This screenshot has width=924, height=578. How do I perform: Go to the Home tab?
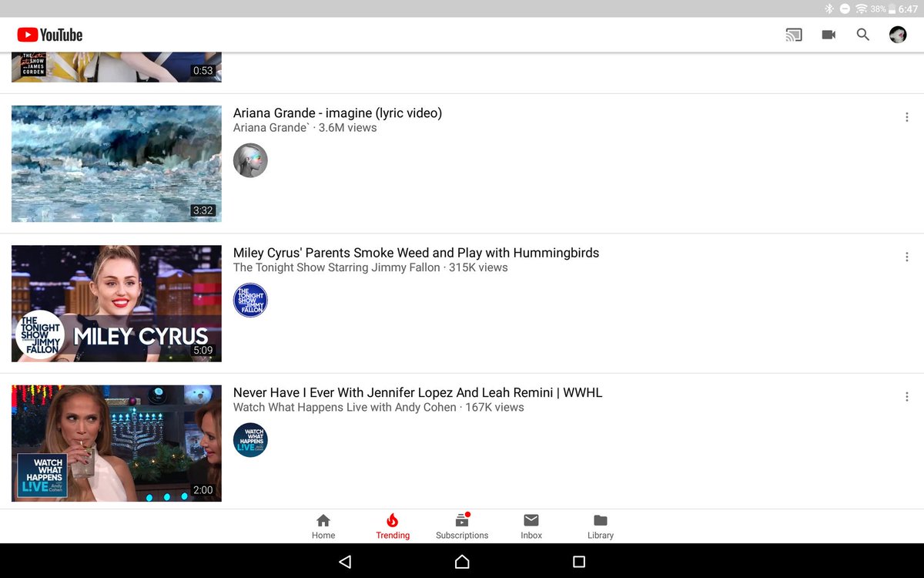pyautogui.click(x=323, y=526)
